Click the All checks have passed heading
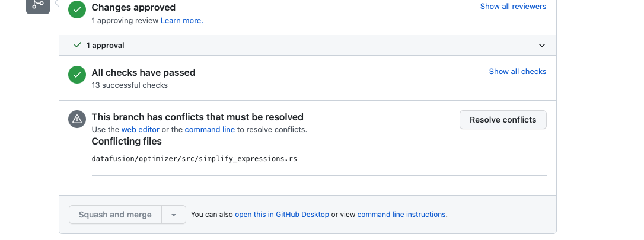 (144, 73)
